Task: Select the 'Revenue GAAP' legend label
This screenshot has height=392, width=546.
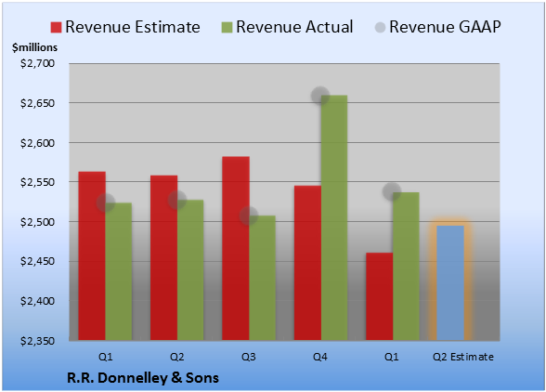Action: [445, 27]
